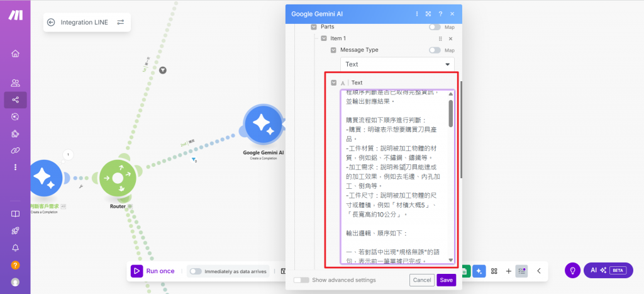Close the Google Gemini AI dialog
Viewport: 644px width, 294px height.
pyautogui.click(x=452, y=14)
